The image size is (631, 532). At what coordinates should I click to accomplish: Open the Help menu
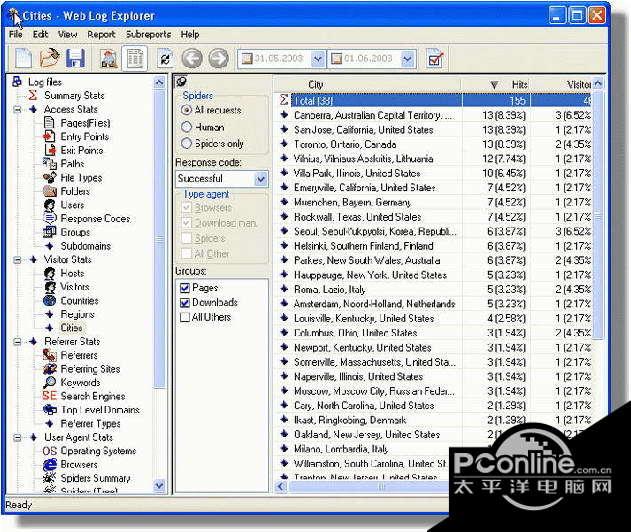pyautogui.click(x=190, y=34)
